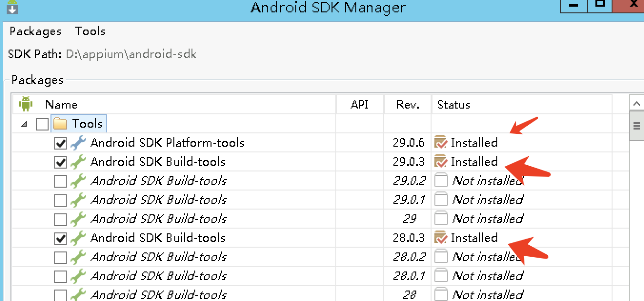Check the Build-tools 29.0.2 checkbox
The height and width of the screenshot is (301, 644).
coord(60,181)
